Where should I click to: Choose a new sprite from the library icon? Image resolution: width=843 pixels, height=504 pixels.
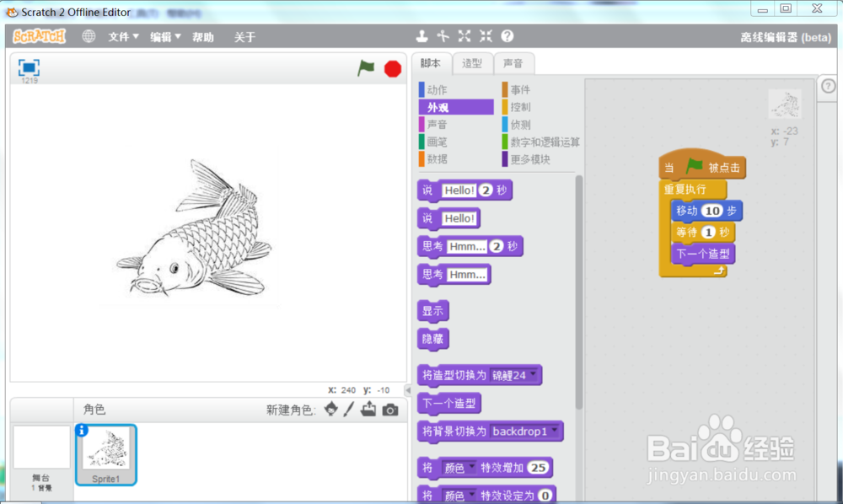tap(330, 410)
